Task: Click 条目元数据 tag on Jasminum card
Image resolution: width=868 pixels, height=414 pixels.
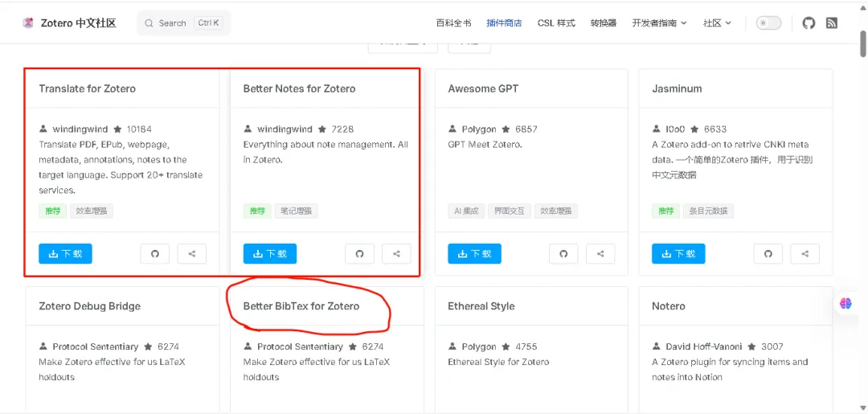Action: (x=709, y=211)
